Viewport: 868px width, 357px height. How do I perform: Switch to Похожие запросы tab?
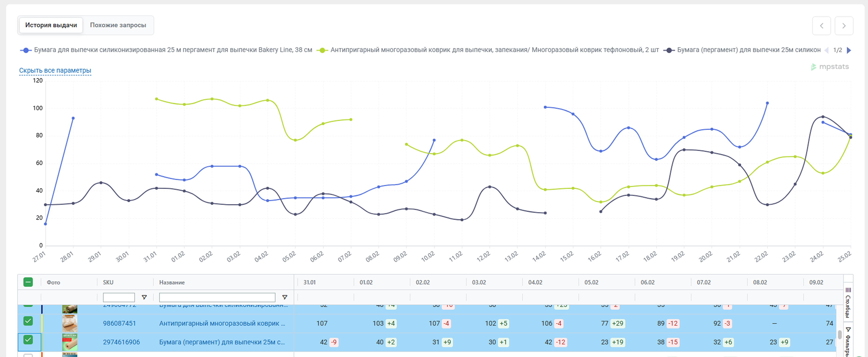tap(118, 25)
